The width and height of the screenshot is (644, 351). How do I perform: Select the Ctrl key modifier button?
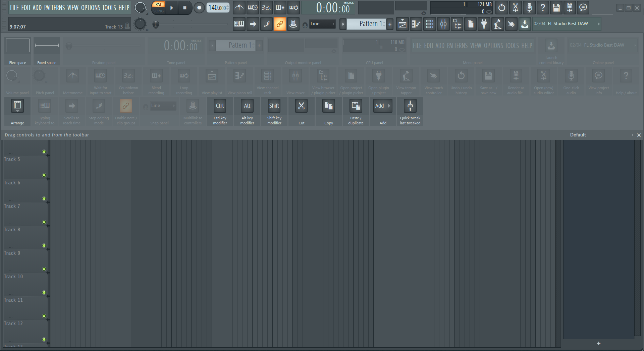[x=220, y=106]
